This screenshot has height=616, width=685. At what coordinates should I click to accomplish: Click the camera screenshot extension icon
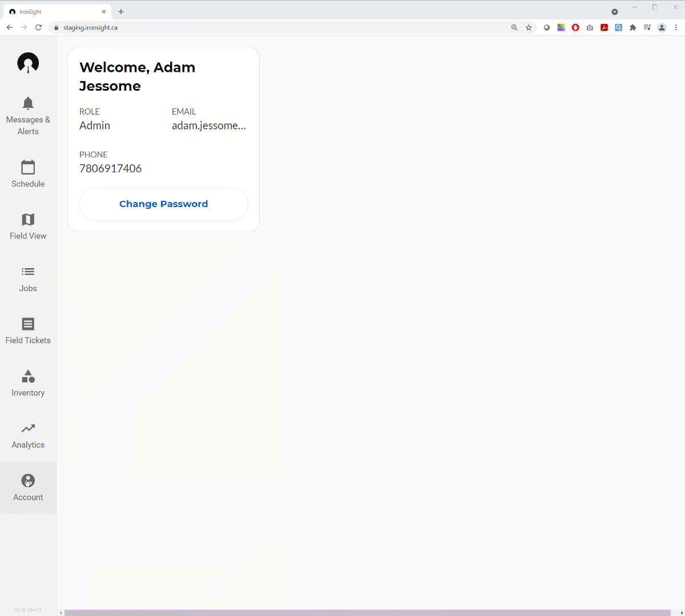pyautogui.click(x=590, y=27)
